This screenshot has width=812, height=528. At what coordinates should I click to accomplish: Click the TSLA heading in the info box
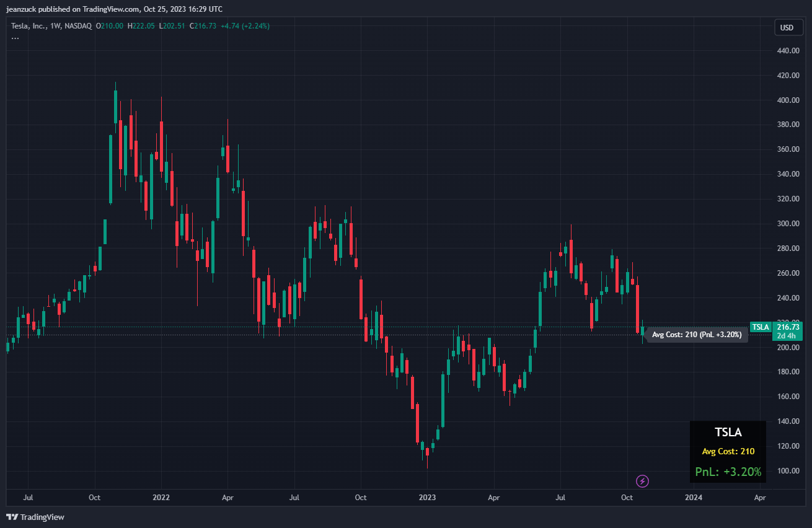pos(728,432)
